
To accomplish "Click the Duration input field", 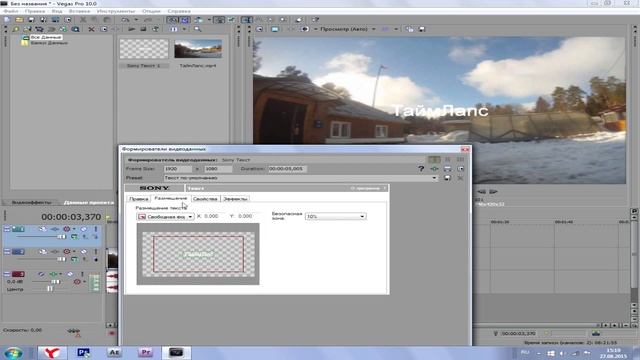I will coord(287,169).
